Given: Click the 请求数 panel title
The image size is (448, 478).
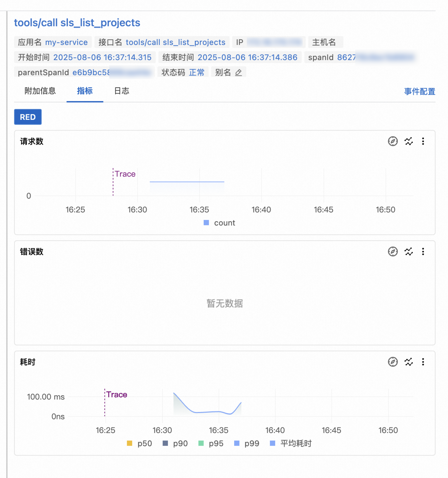Looking at the screenshot, I should (x=32, y=141).
